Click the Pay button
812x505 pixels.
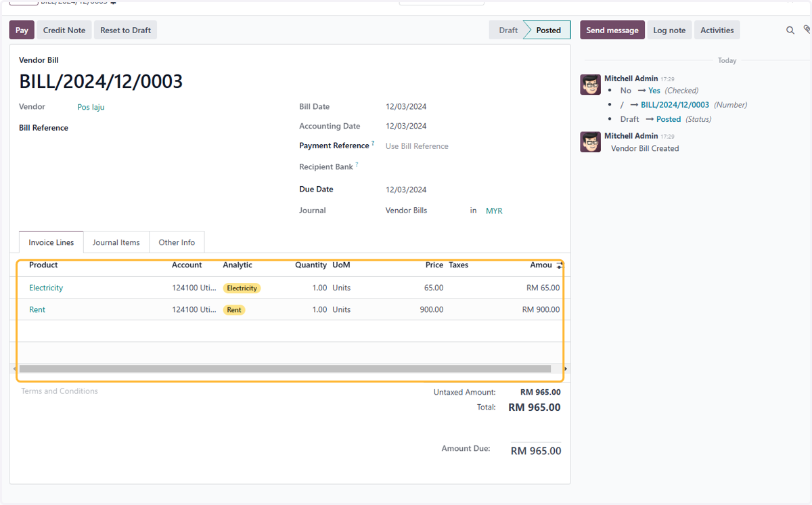pyautogui.click(x=22, y=30)
